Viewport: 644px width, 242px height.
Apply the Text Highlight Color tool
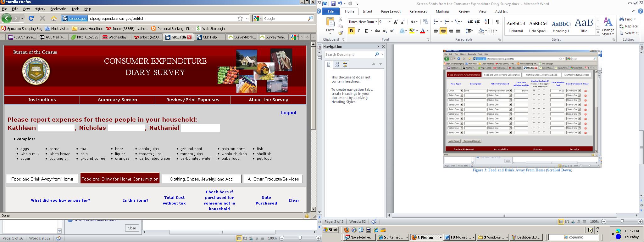click(412, 31)
